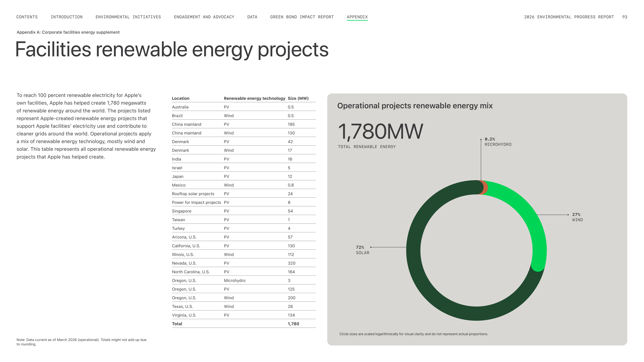Click the Power for Impact projects cell
Viewport: 644px width, 362px height.
tap(196, 202)
